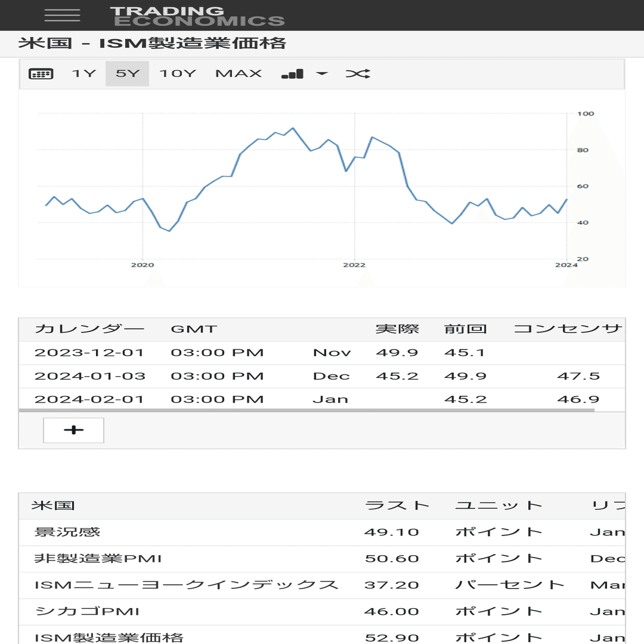The width and height of the screenshot is (644, 644).
Task: Click the 2024-01-03 calendar row date
Action: tap(90, 376)
